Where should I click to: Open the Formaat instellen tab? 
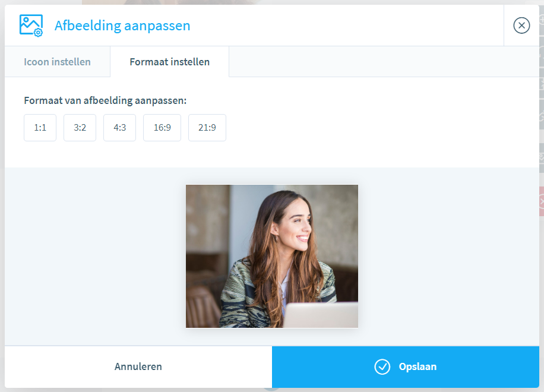pyautogui.click(x=169, y=61)
